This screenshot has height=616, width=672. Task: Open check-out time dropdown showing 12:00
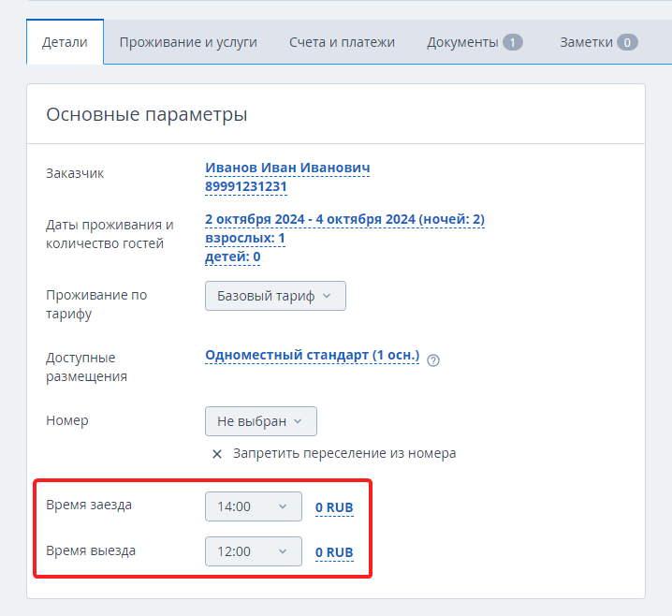point(254,551)
